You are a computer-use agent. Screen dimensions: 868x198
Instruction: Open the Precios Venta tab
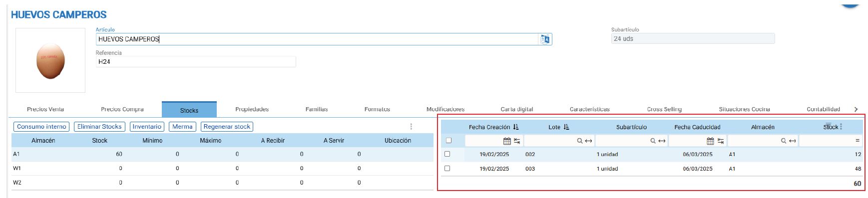pyautogui.click(x=45, y=109)
